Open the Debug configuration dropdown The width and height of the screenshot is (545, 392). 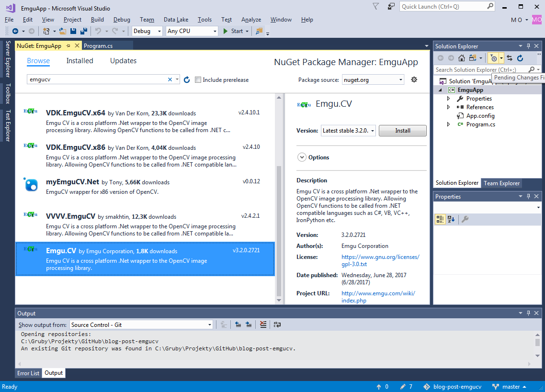[x=148, y=31]
